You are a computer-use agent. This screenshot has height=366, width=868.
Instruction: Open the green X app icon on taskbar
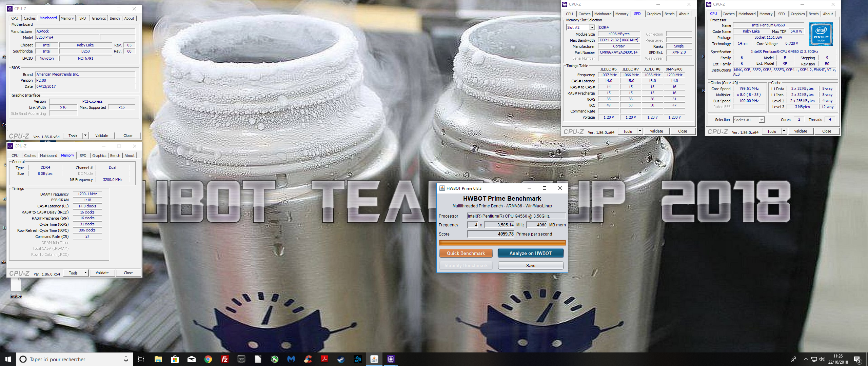tap(274, 359)
